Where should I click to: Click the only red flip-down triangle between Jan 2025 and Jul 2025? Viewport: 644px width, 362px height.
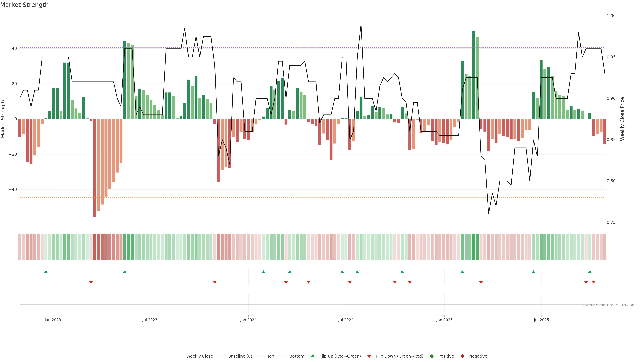[481, 282]
